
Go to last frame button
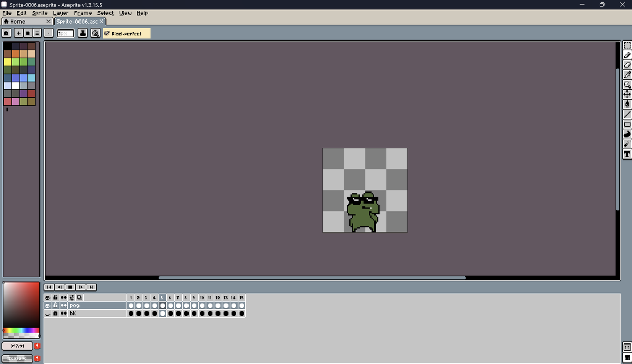(x=92, y=287)
